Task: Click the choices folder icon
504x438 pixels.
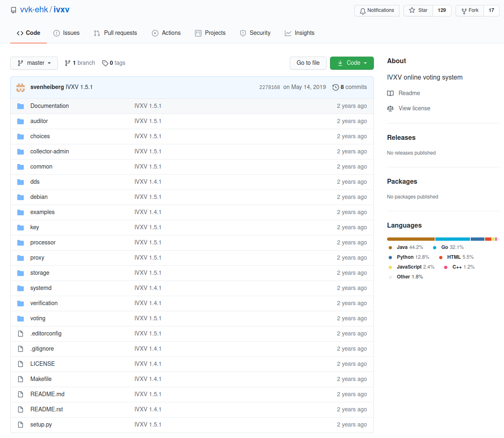Action: (x=21, y=137)
